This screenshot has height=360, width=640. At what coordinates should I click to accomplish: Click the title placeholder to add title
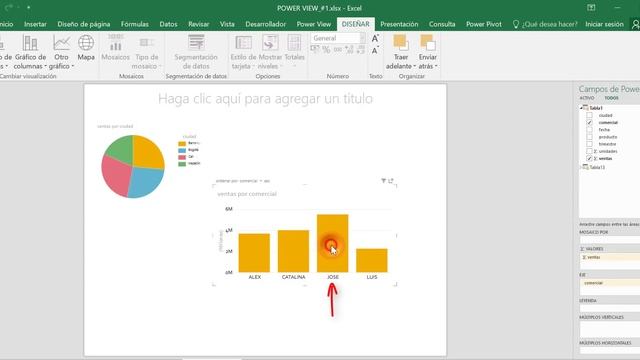pyautogui.click(x=265, y=98)
